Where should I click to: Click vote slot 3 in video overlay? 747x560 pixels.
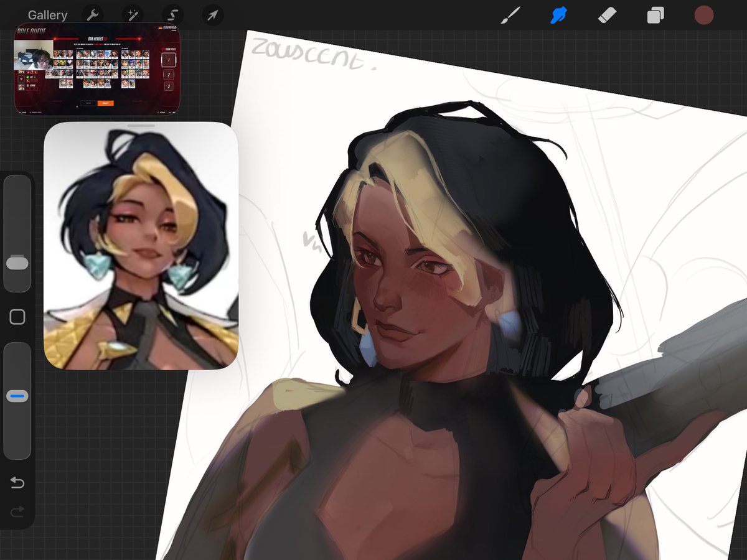[169, 86]
